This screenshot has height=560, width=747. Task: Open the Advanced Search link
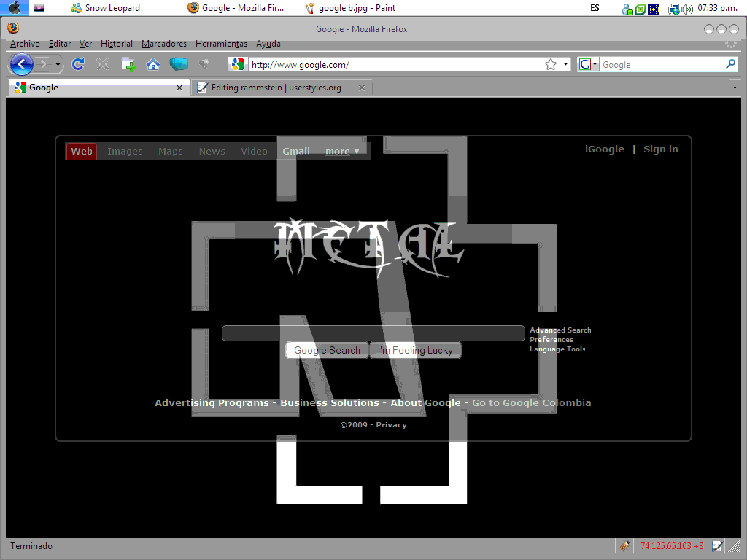[560, 330]
